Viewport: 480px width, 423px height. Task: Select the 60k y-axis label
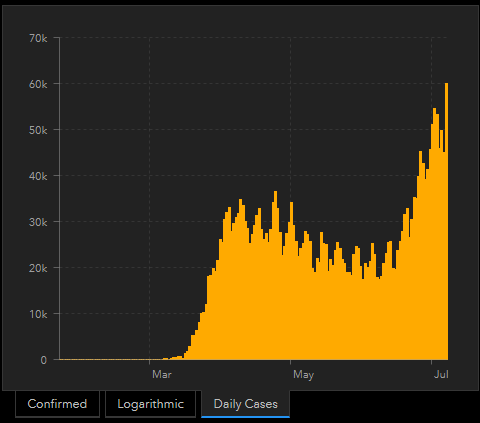pos(38,84)
